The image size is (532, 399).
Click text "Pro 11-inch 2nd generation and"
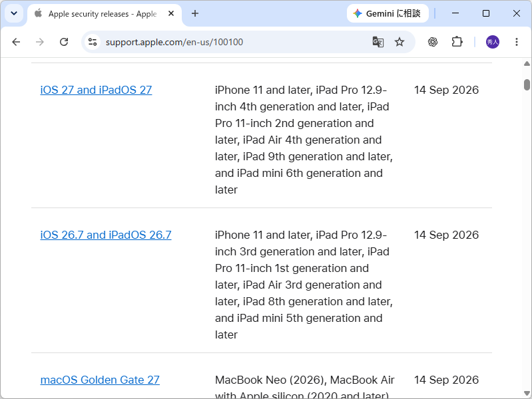pyautogui.click(x=294, y=123)
